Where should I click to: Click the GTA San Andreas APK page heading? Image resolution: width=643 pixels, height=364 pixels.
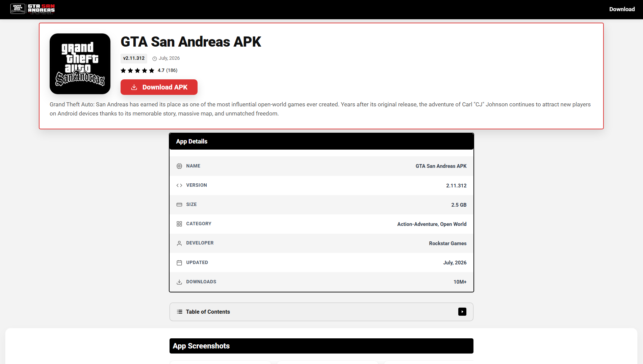(191, 42)
